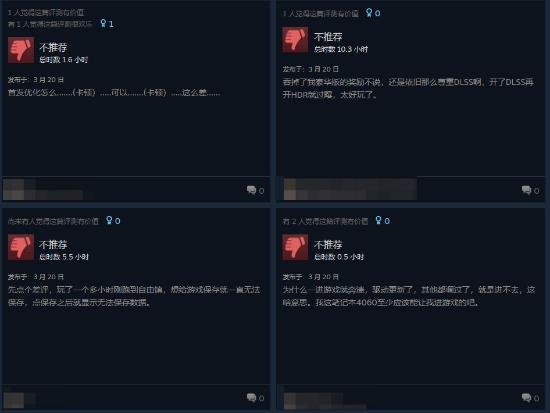Open author avatar of 10.3 hour review
The height and width of the screenshot is (413, 550).
click(290, 189)
